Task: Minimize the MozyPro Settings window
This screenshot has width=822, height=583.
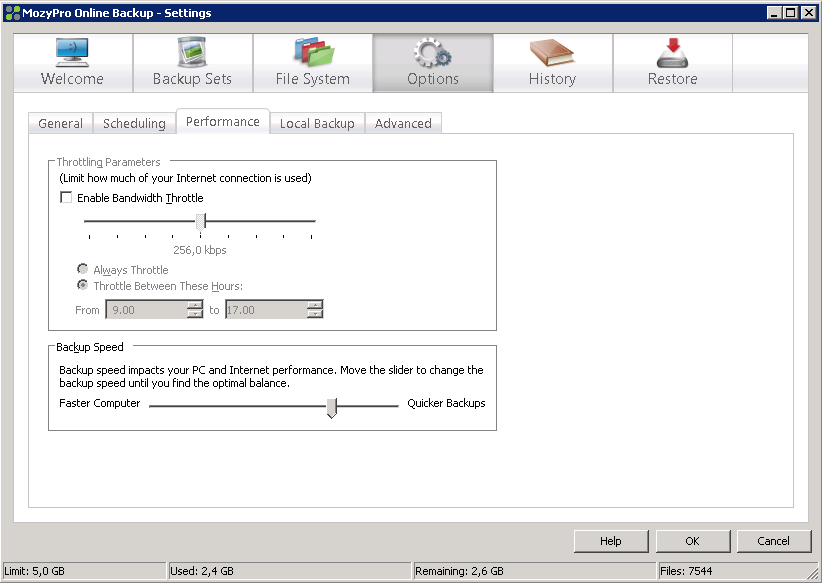Action: tap(774, 13)
